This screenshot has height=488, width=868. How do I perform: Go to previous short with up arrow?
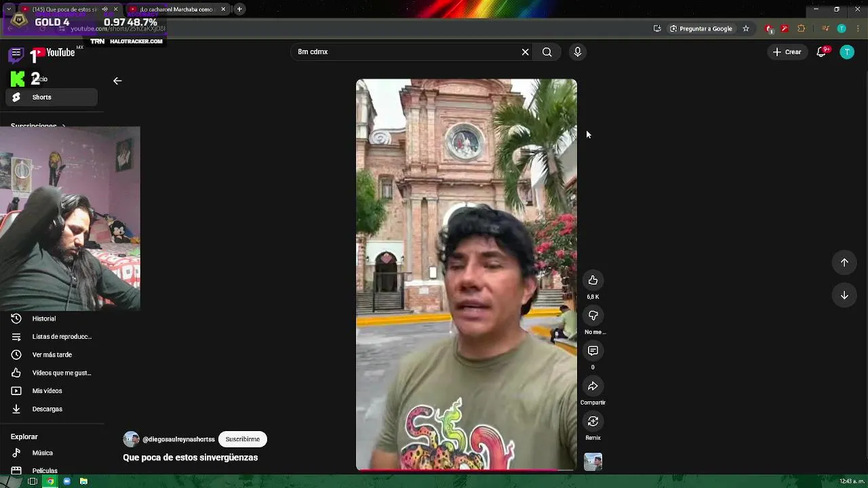click(x=844, y=262)
